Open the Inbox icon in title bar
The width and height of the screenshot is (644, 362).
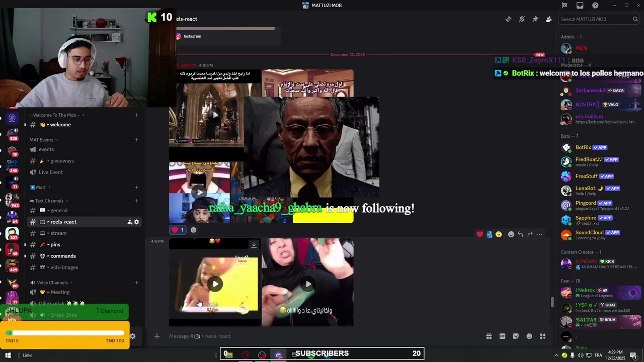580,5
